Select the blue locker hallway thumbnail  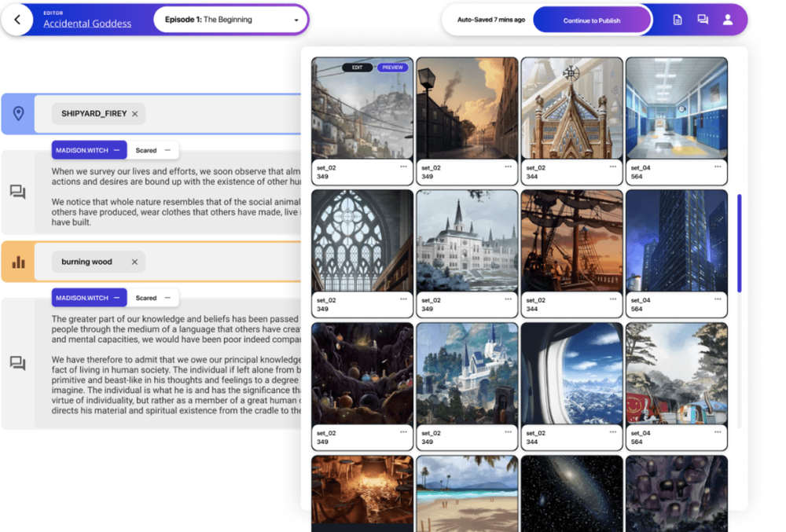pos(677,108)
